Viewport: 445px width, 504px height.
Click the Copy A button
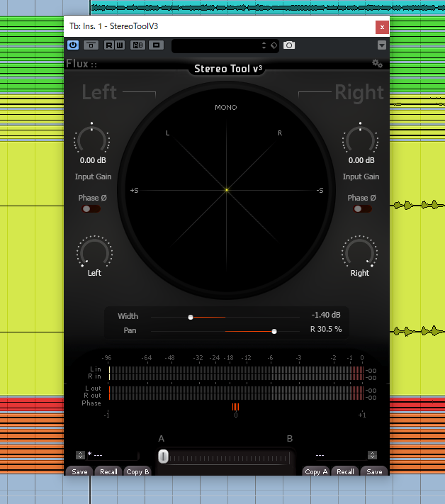[316, 471]
